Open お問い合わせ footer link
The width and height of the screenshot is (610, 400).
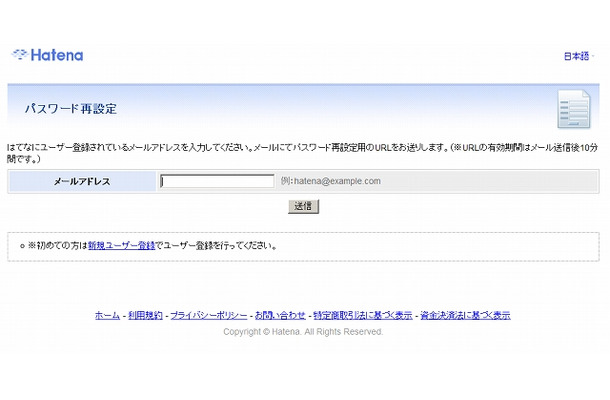tap(280, 315)
